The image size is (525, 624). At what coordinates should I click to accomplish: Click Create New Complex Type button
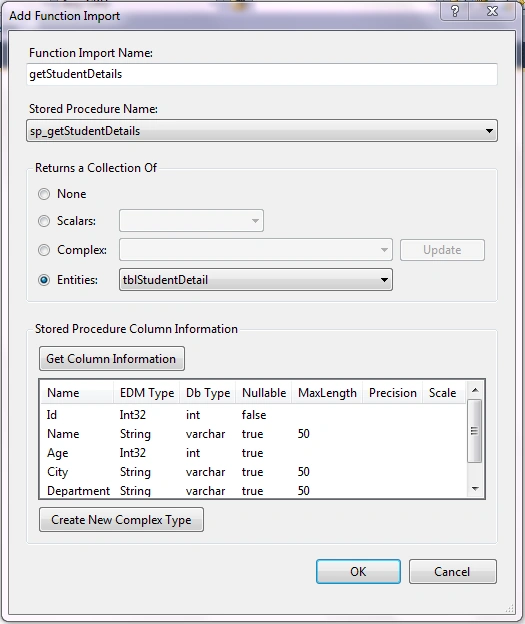[121, 519]
